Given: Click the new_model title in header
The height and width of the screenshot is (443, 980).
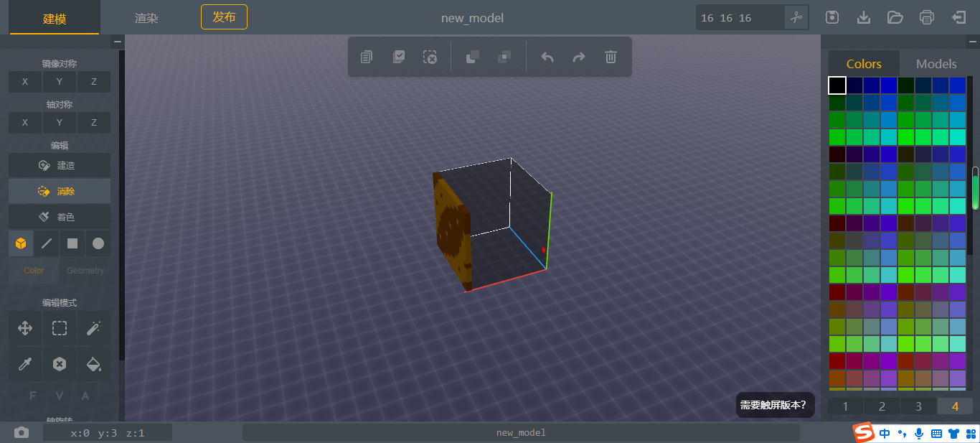Looking at the screenshot, I should click(472, 18).
